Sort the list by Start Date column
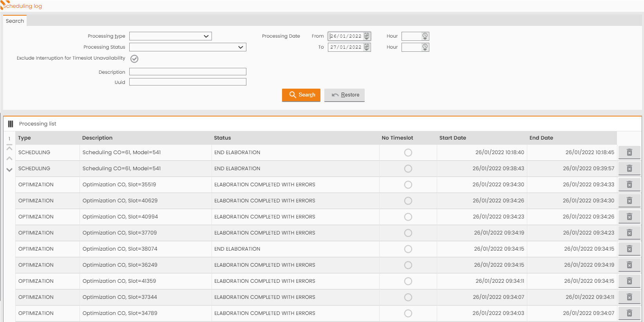644x322 pixels. pyautogui.click(x=453, y=138)
